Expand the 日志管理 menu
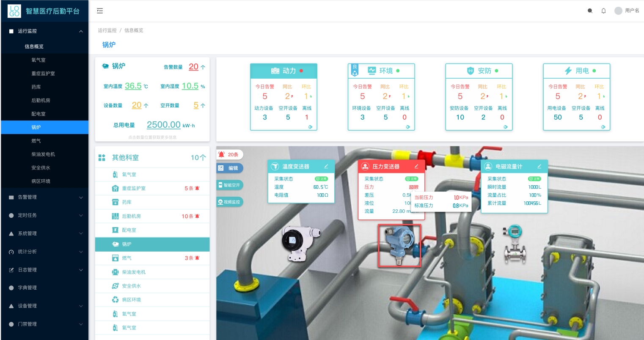Screen dimensions: 644x340 point(44,270)
